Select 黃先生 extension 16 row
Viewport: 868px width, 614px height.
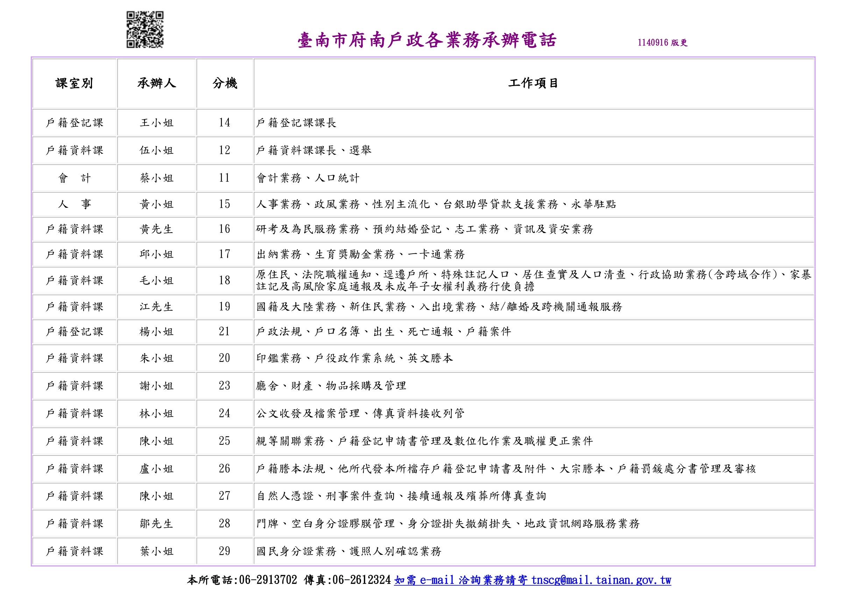click(x=156, y=230)
